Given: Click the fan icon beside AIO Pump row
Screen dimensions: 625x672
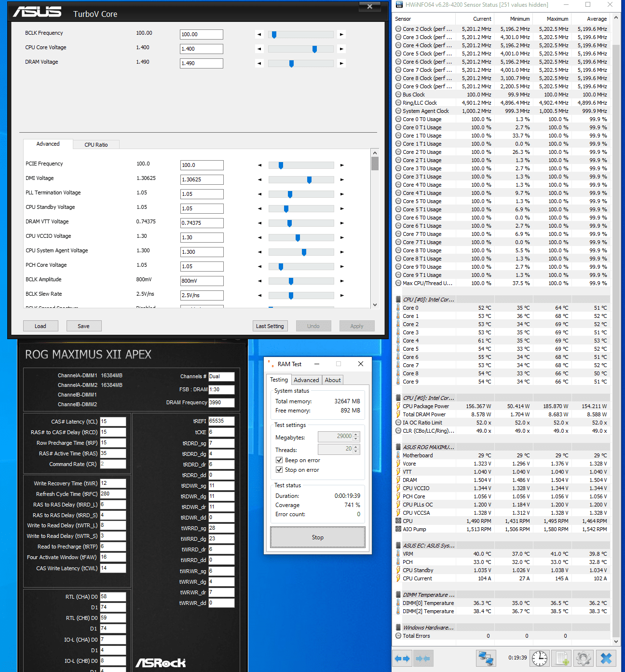Looking at the screenshot, I should (398, 529).
